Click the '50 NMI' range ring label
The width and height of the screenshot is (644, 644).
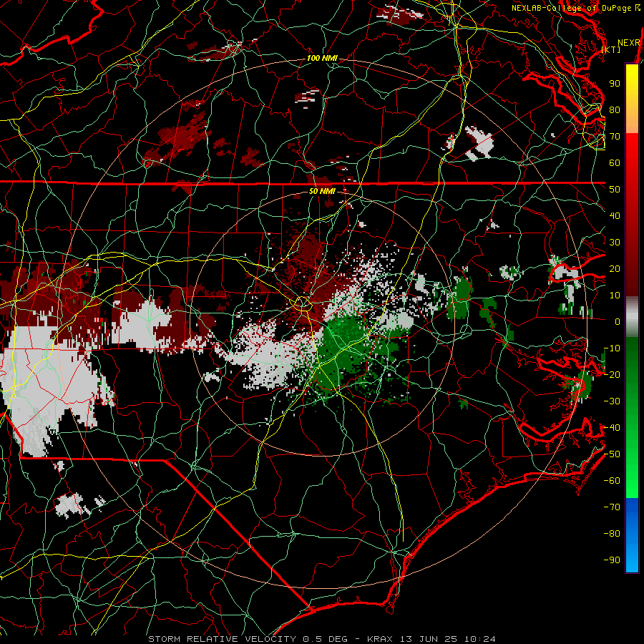321,191
